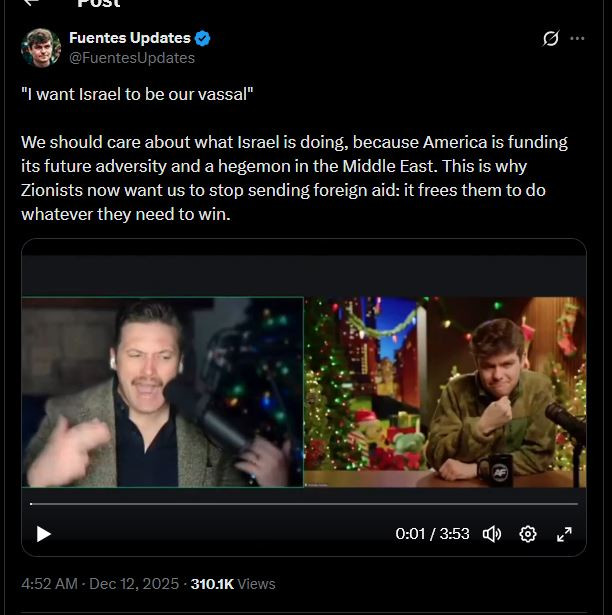
Task: Click the "I want Israel to be our vassal" quote
Action: click(137, 94)
